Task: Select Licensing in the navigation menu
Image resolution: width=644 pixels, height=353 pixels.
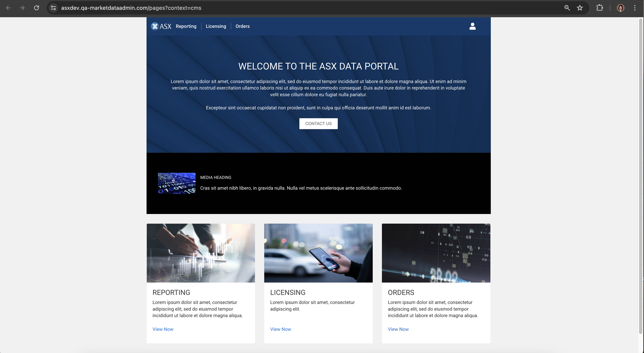Action: click(216, 26)
